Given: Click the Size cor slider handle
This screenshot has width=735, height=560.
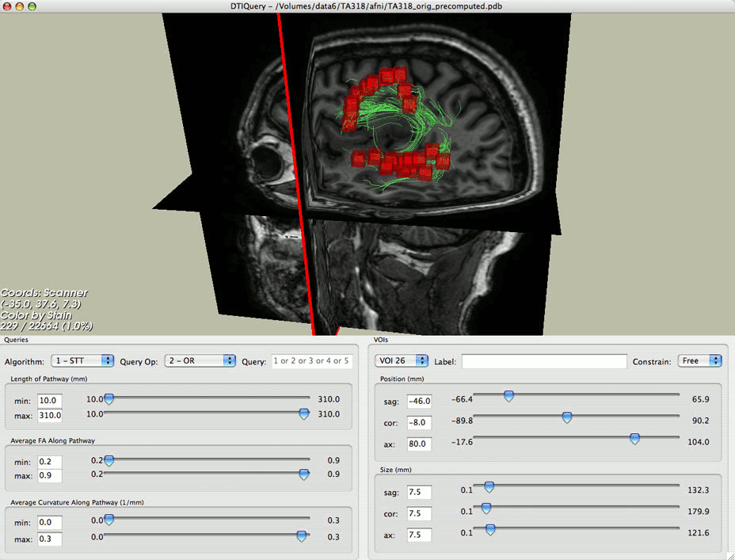Looking at the screenshot, I should click(486, 508).
